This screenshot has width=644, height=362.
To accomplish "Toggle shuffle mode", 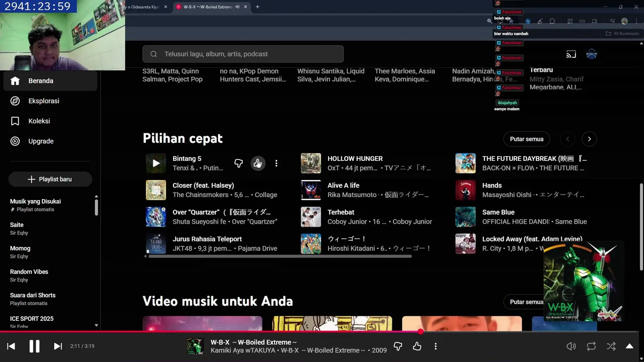I will [611, 346].
